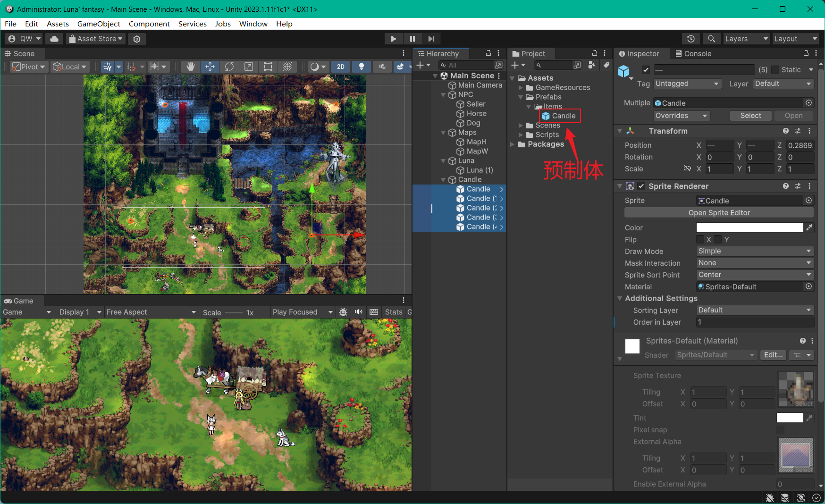Click the Select prefab button
The width and height of the screenshot is (825, 504).
[750, 116]
